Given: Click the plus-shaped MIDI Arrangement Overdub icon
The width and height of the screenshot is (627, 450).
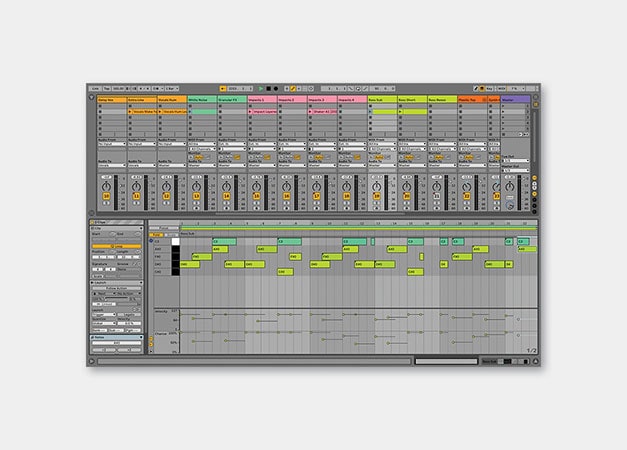Looking at the screenshot, I should pyautogui.click(x=287, y=88).
